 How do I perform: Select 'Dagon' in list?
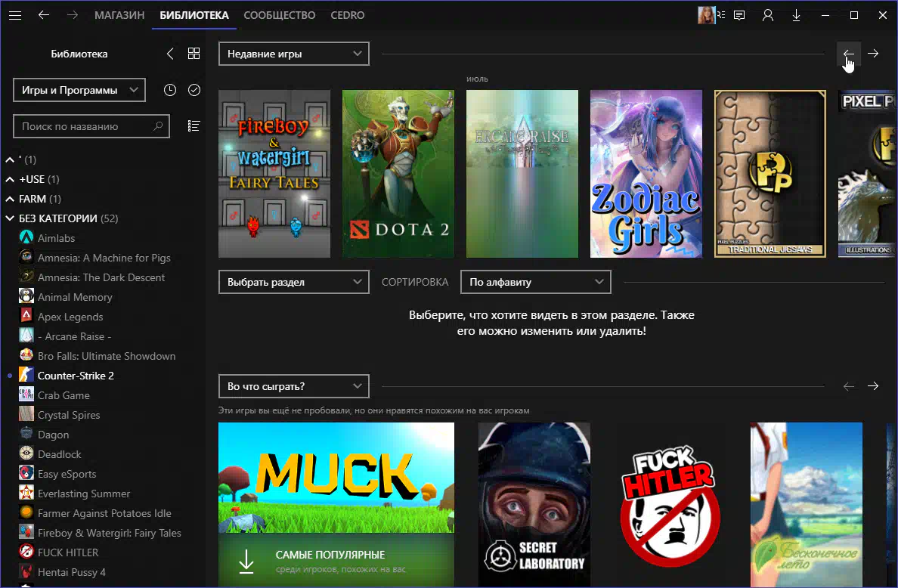[x=53, y=434]
